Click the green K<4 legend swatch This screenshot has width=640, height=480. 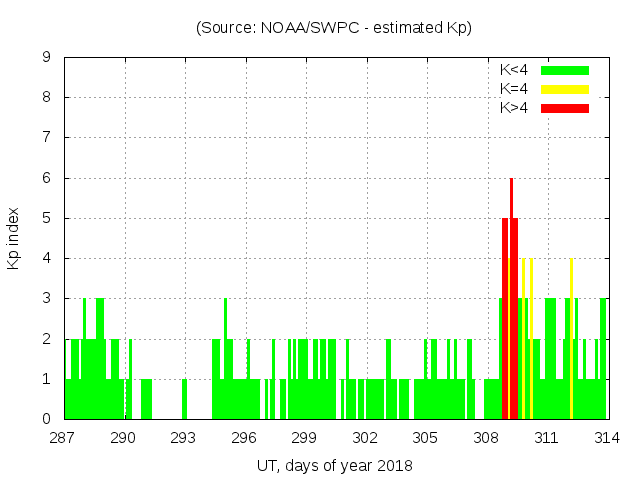tap(565, 70)
